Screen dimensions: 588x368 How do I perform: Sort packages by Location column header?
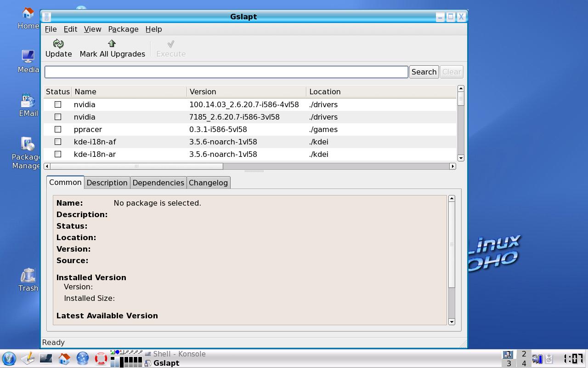pyautogui.click(x=381, y=92)
